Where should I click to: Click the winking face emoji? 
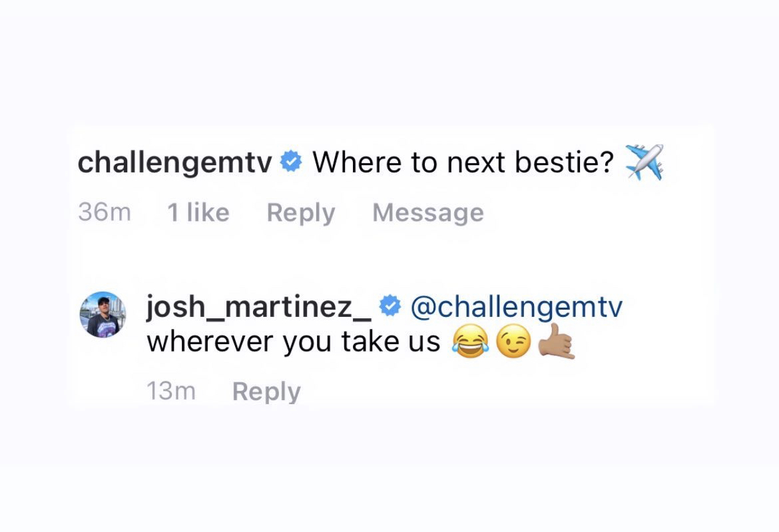pyautogui.click(x=514, y=342)
